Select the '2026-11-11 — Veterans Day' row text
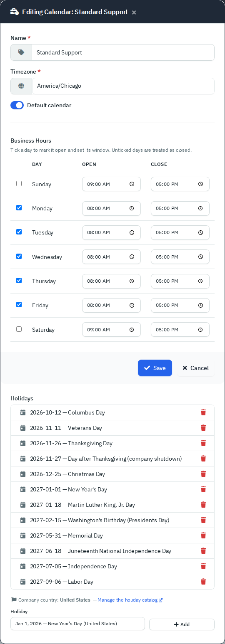This screenshot has width=225, height=644. [66, 428]
